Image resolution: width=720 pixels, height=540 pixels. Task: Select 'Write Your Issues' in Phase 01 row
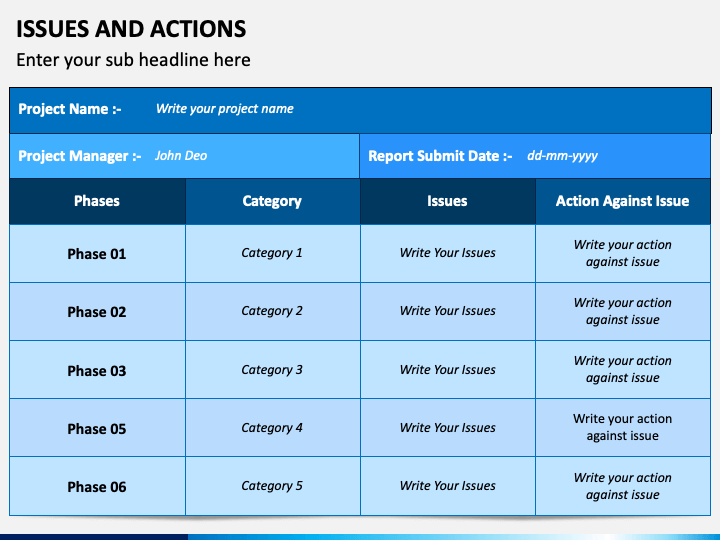448,253
